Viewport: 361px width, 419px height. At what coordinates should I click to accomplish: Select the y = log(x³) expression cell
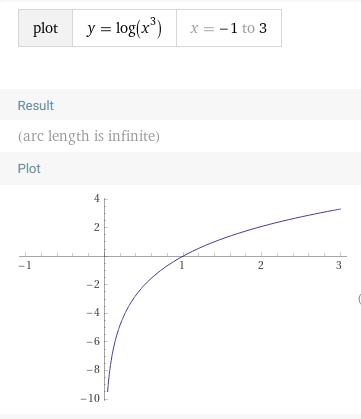pyautogui.click(x=124, y=28)
